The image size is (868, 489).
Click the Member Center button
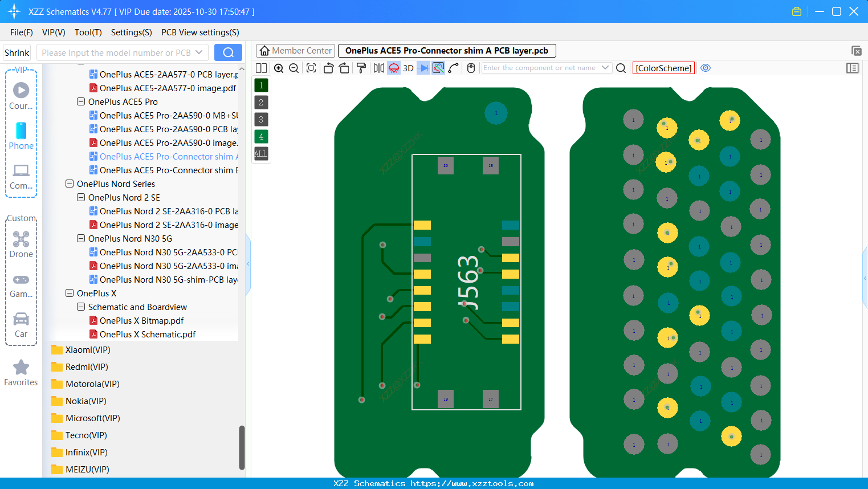click(295, 50)
